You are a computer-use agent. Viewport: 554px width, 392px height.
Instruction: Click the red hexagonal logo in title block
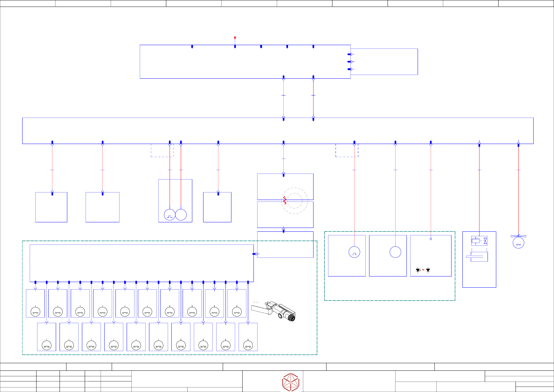click(x=290, y=382)
